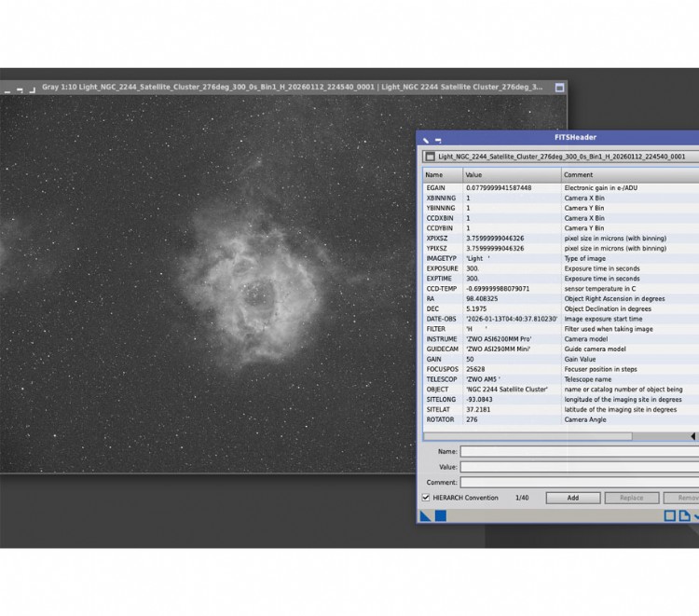
Task: Select the EXPOSURE keyword row
Action: 561,268
